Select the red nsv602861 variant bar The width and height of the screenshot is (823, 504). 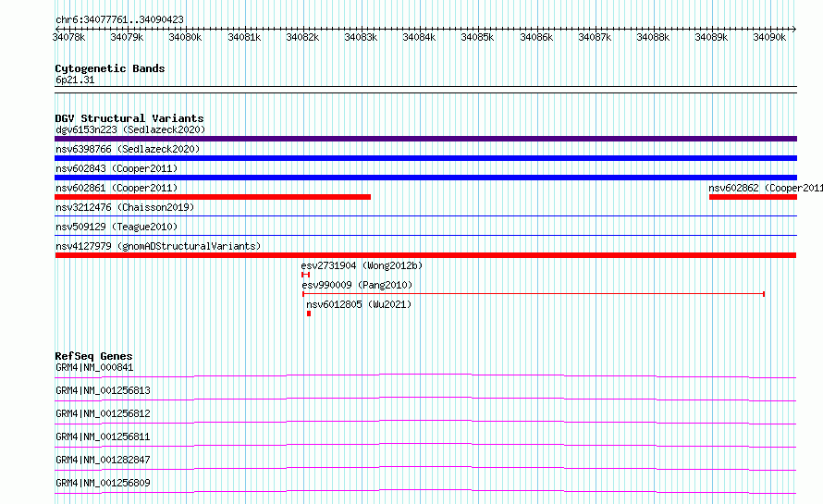pos(213,197)
